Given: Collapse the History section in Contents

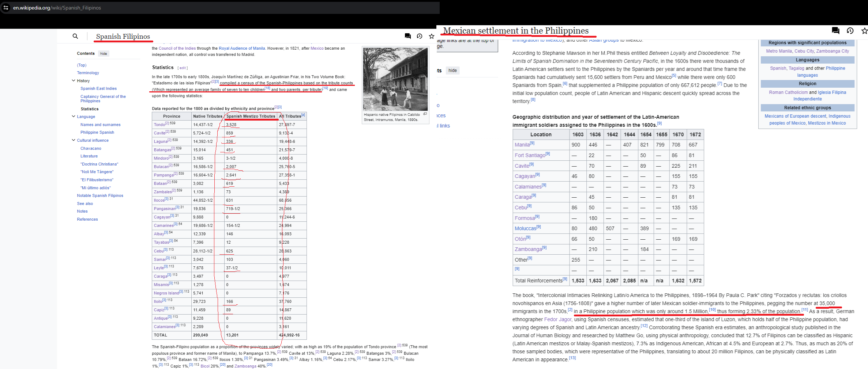Looking at the screenshot, I should point(74,81).
